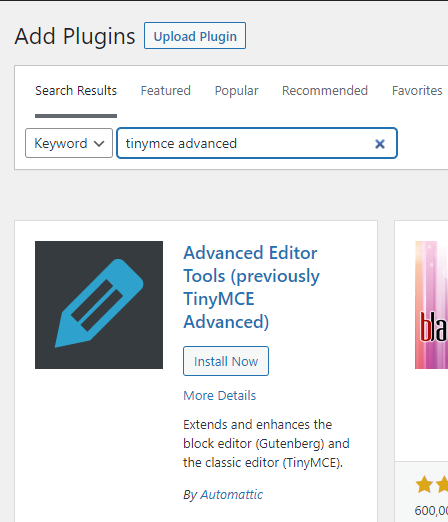Go to the Favorites tab
The image size is (448, 522).
coord(417,91)
